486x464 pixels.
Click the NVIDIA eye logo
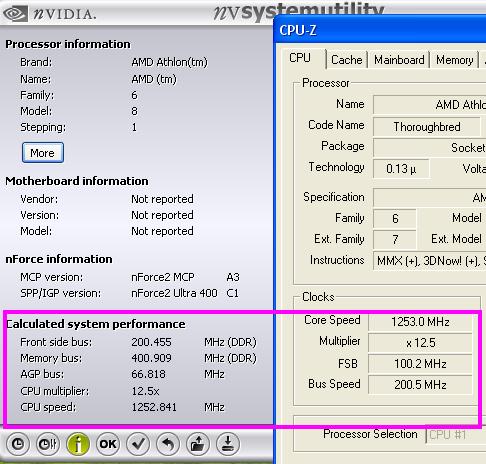click(x=15, y=14)
